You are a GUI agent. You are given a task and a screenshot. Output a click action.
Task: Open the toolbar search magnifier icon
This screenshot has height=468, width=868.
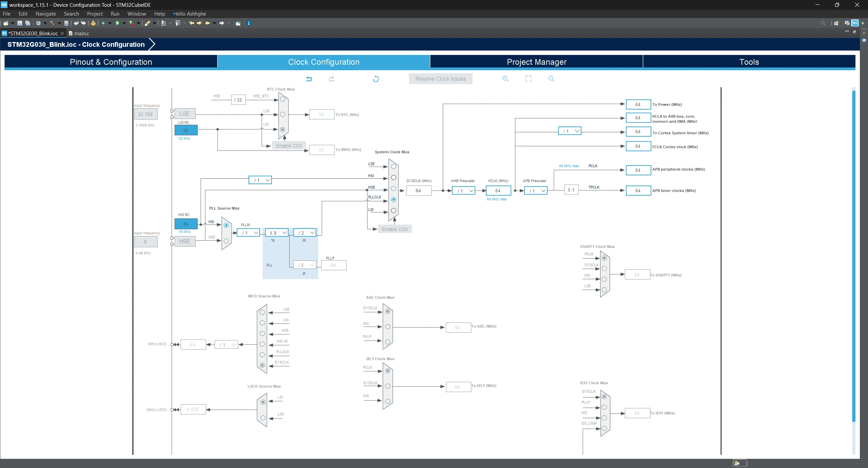[823, 23]
